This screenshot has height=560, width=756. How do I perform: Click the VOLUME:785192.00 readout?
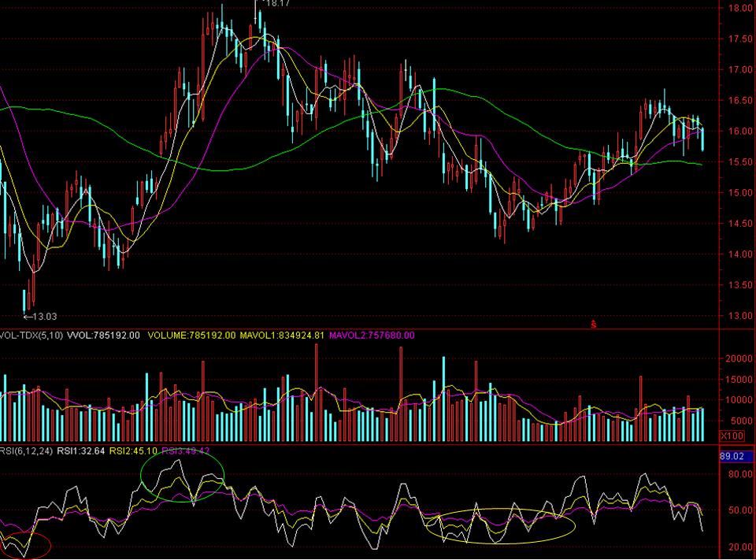[191, 336]
